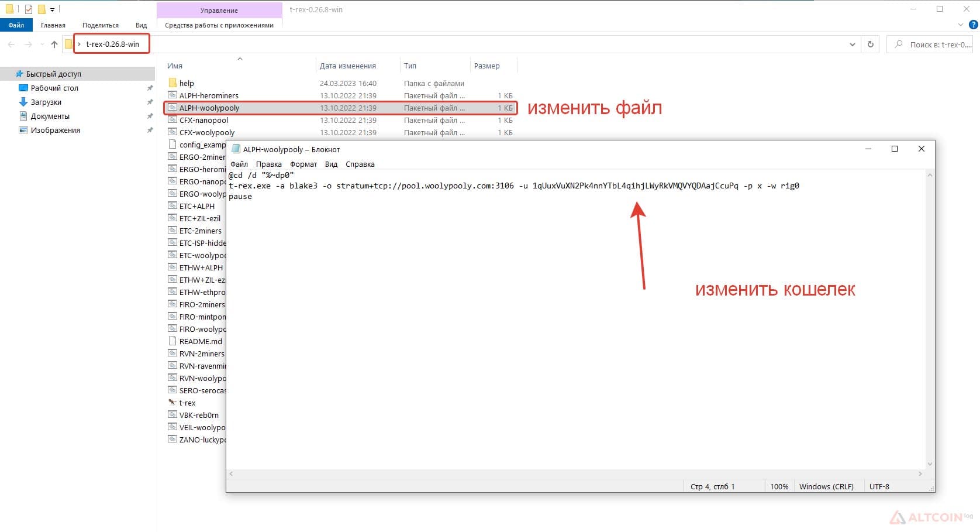Click the t-rex-0.26.8-win address bar path
Screen dimensions: 980x532
click(112, 44)
